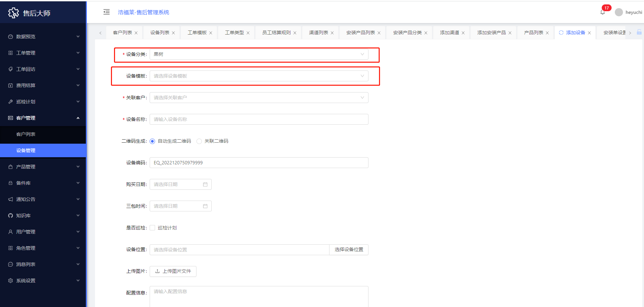Image resolution: width=644 pixels, height=307 pixels.
Task: Open the 设备模板 dropdown
Action: (259, 76)
